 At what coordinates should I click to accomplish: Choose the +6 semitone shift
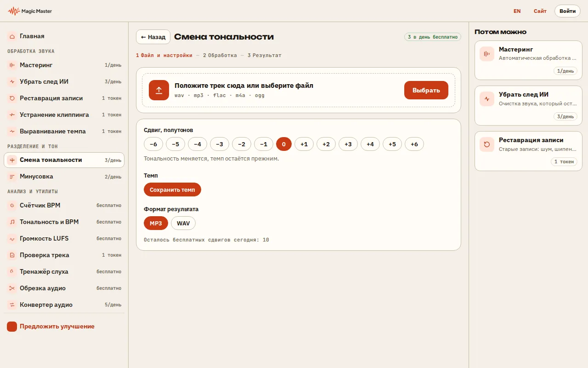[414, 144]
